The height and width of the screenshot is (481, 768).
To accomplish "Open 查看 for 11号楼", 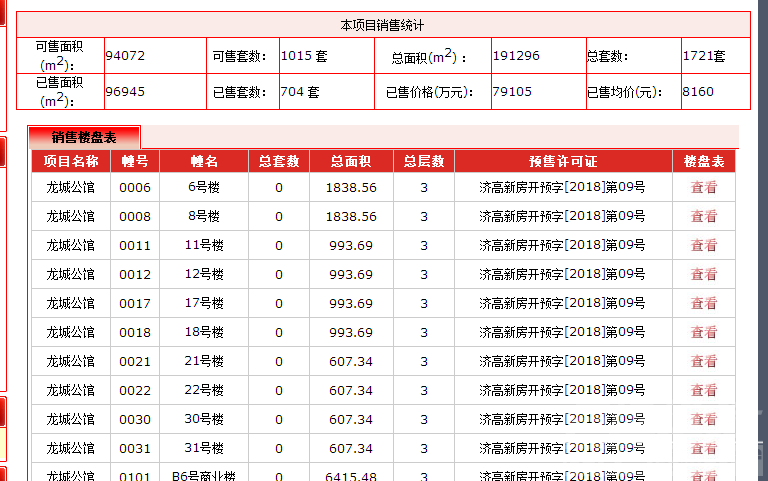I will click(x=704, y=245).
